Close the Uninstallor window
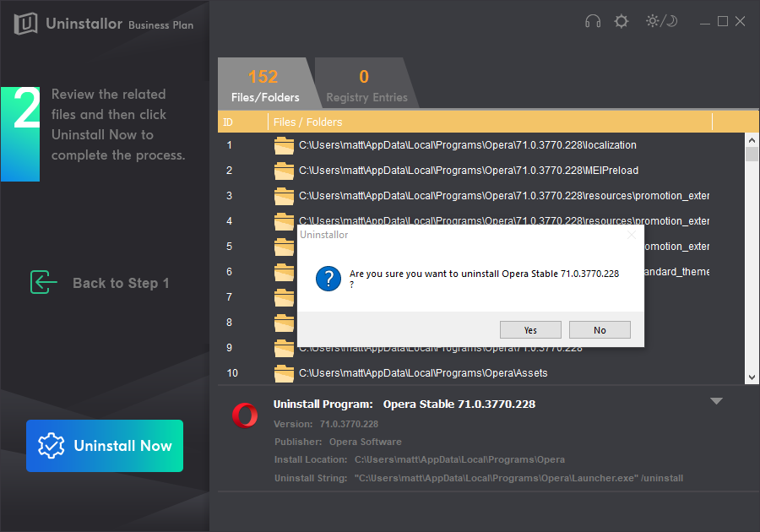The image size is (760, 532). pos(740,21)
